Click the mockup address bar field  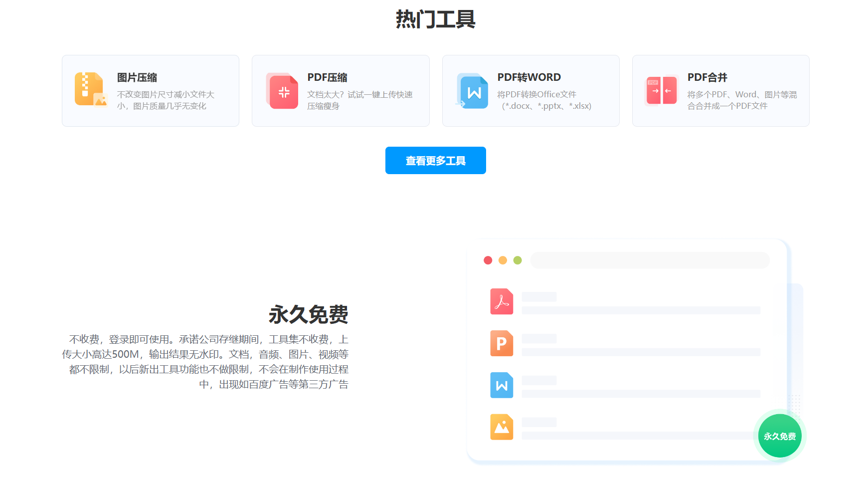[x=649, y=260]
